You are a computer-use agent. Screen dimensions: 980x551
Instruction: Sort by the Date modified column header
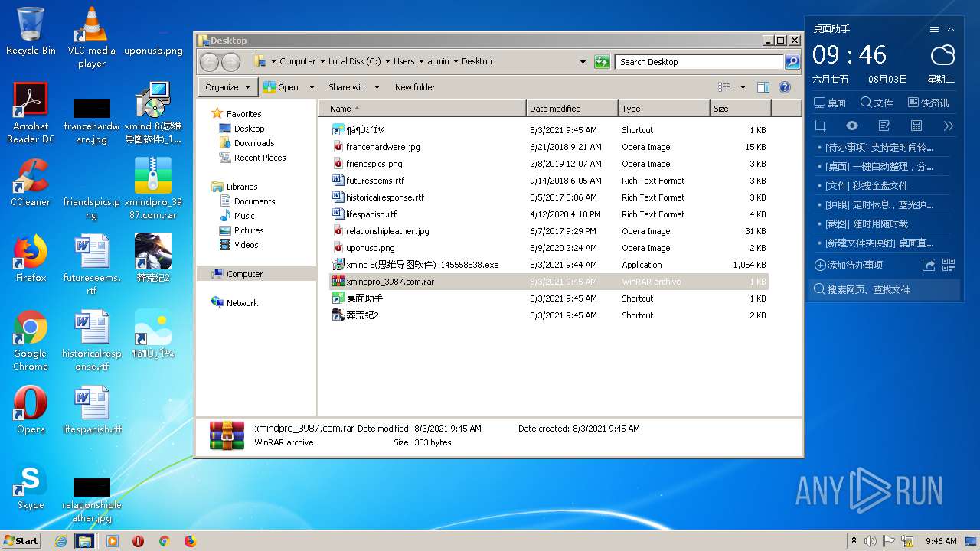coord(572,109)
